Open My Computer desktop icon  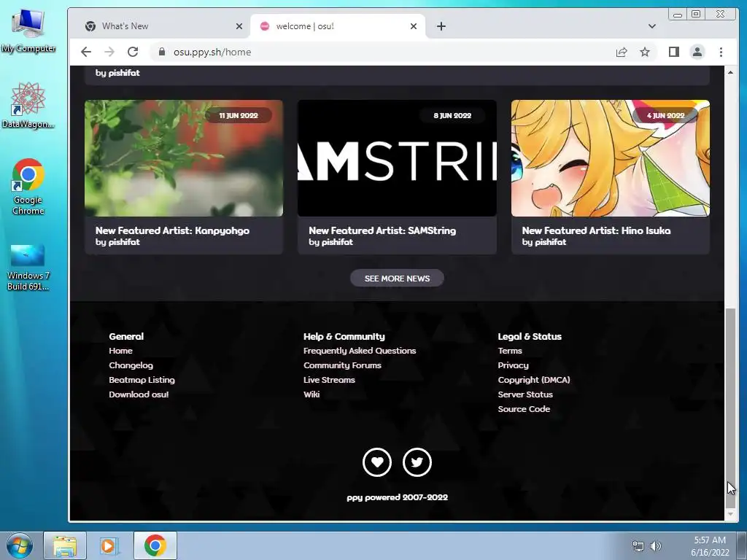28,31
